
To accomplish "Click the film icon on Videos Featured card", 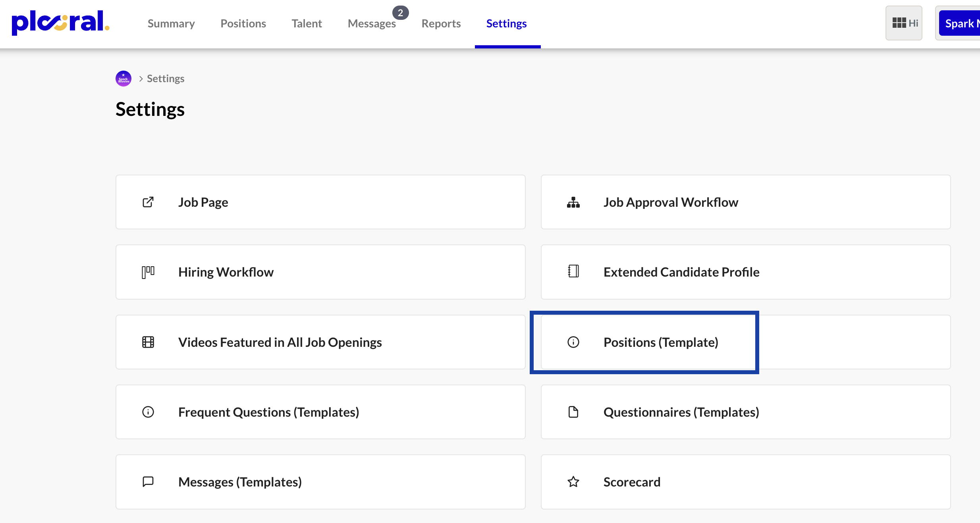I will pyautogui.click(x=148, y=342).
